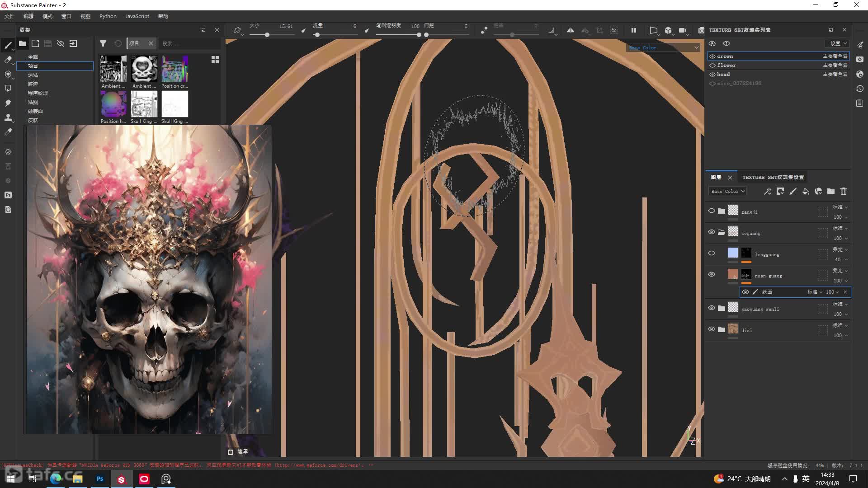Create a new layer folder
868x488 pixels.
point(831,191)
